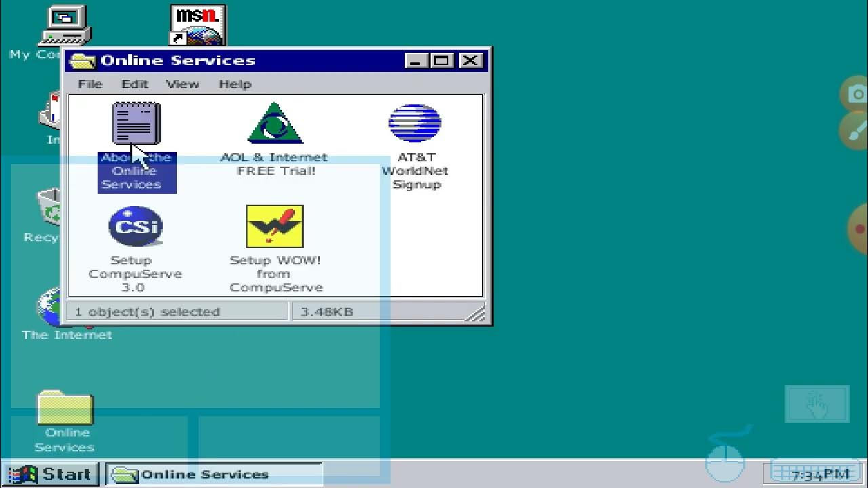Open the File menu
Viewport: 868px width, 488px height.
(x=90, y=84)
